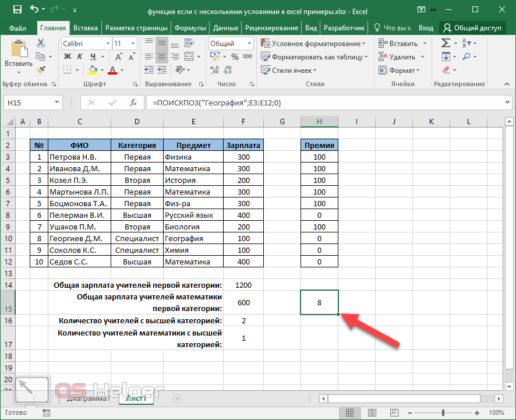Click Общий доступ share button
516x420 pixels.
point(472,28)
